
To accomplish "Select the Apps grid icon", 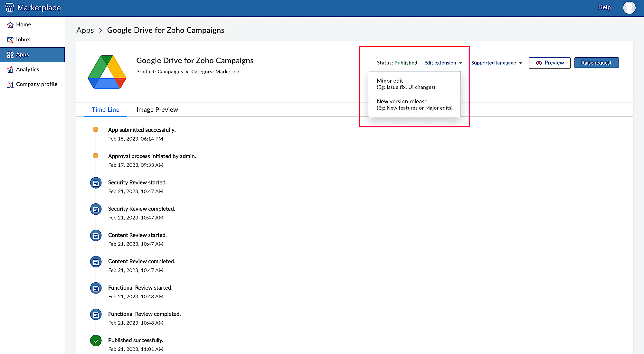I will [10, 55].
